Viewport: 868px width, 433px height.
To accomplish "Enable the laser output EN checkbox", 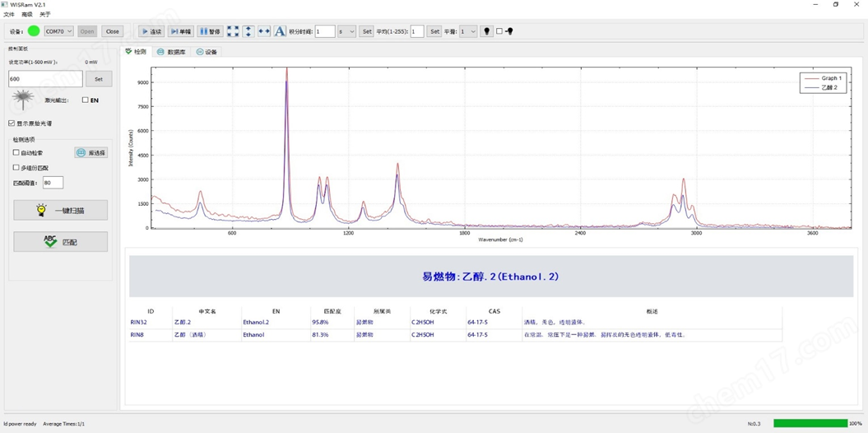I will [x=85, y=100].
